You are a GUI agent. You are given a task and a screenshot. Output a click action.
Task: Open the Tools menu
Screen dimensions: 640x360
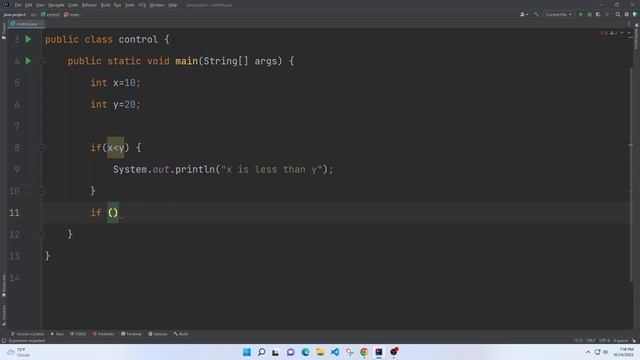pos(130,5)
